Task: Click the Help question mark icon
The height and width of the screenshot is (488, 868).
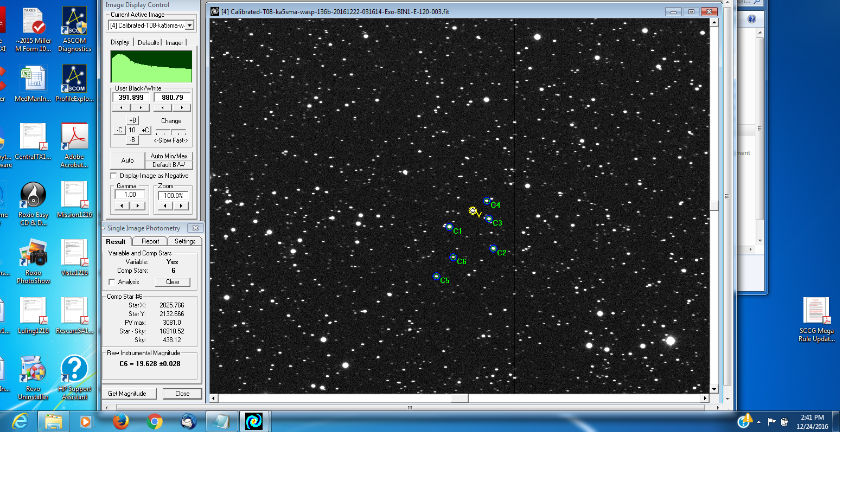Action: tap(752, 20)
